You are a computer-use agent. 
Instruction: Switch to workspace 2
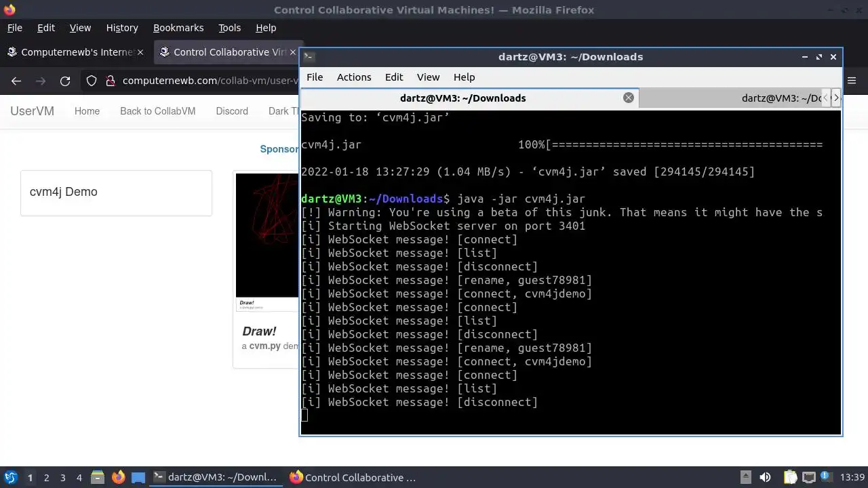(46, 477)
